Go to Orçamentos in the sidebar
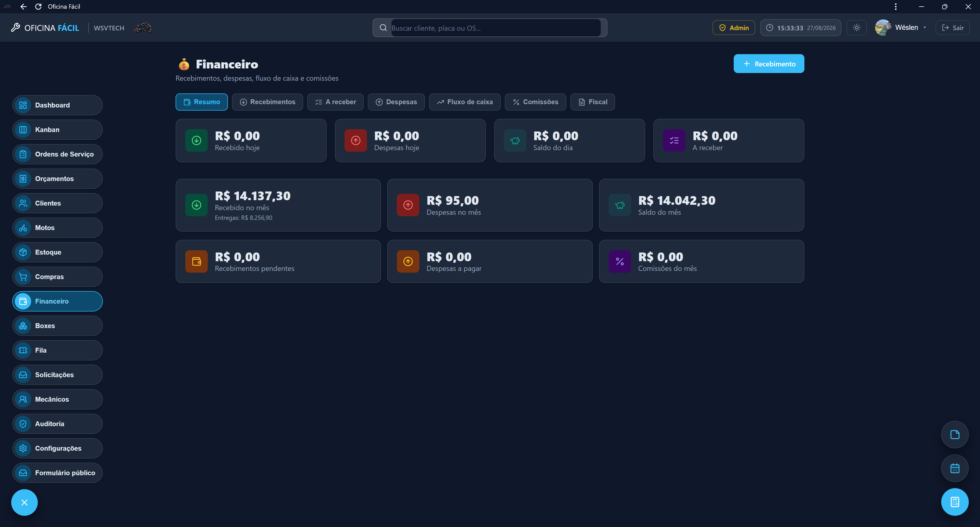 pos(57,179)
